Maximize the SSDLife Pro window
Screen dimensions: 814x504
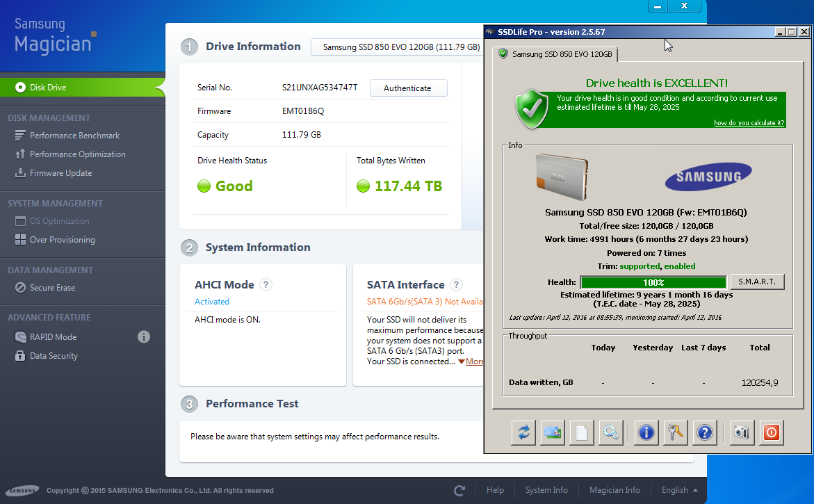coord(792,32)
